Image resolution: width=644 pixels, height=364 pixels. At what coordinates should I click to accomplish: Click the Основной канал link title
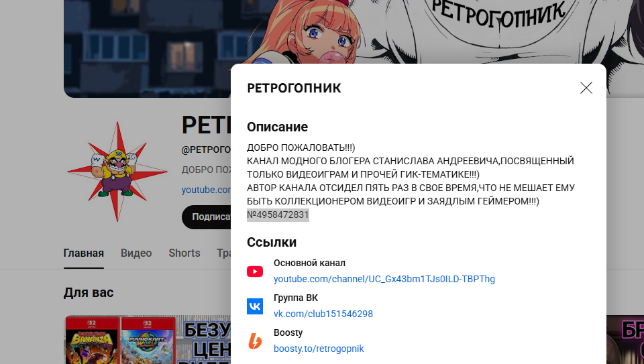309,263
